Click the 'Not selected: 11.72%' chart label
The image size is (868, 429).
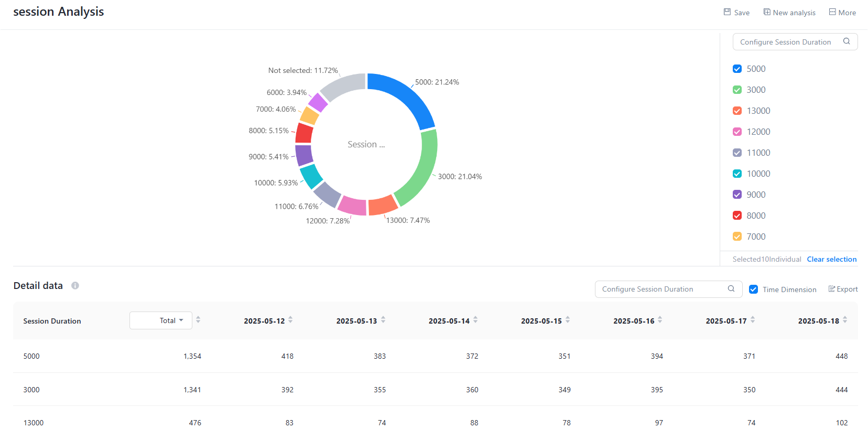pyautogui.click(x=303, y=70)
